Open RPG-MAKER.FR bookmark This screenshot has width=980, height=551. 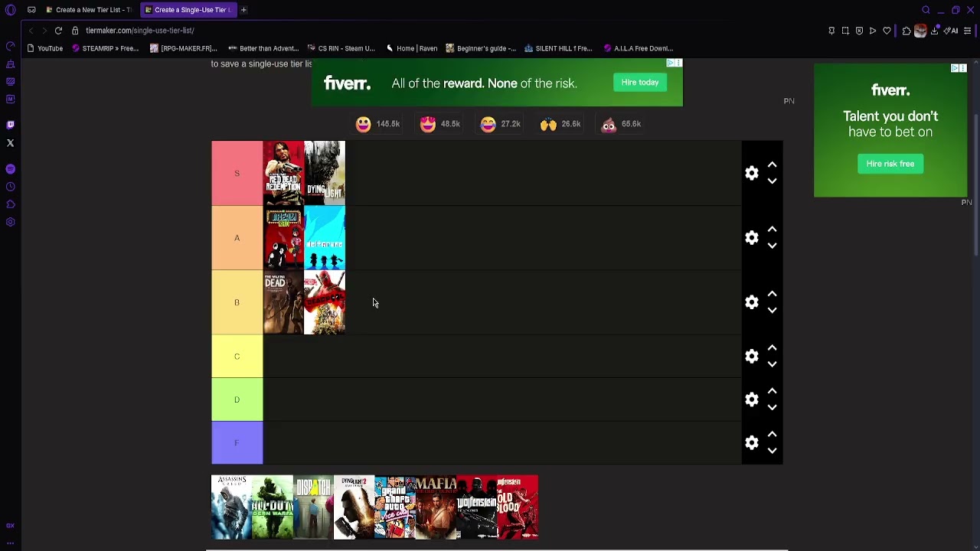[x=184, y=48]
